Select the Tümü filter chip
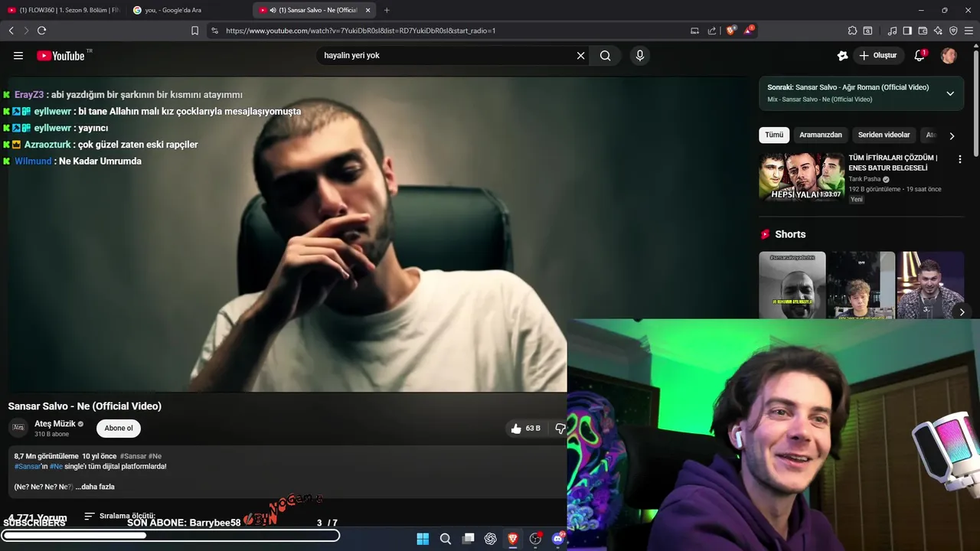Viewport: 980px width, 551px height. click(x=774, y=135)
